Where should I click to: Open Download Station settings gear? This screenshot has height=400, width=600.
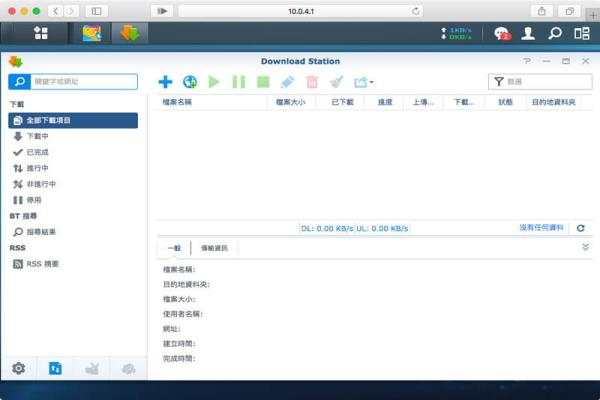pyautogui.click(x=18, y=368)
